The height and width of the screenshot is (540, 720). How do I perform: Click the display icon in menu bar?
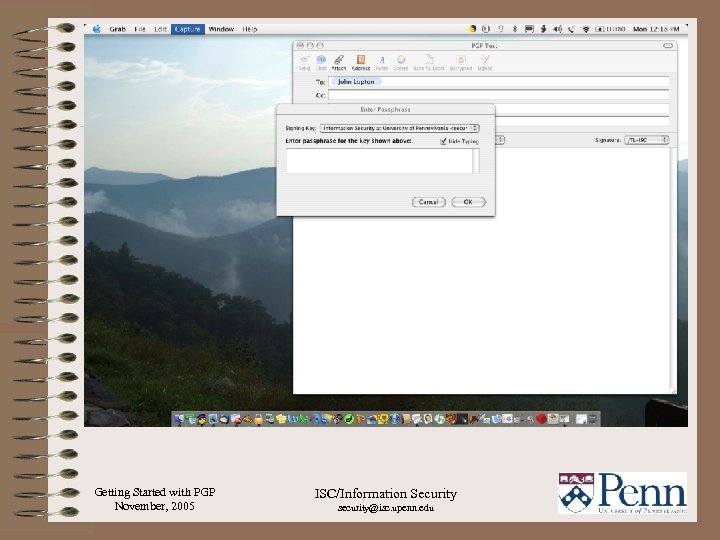click(529, 29)
